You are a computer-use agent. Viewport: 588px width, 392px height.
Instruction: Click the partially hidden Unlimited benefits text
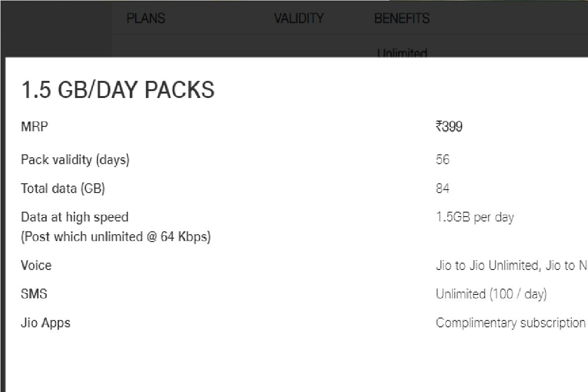point(402,53)
